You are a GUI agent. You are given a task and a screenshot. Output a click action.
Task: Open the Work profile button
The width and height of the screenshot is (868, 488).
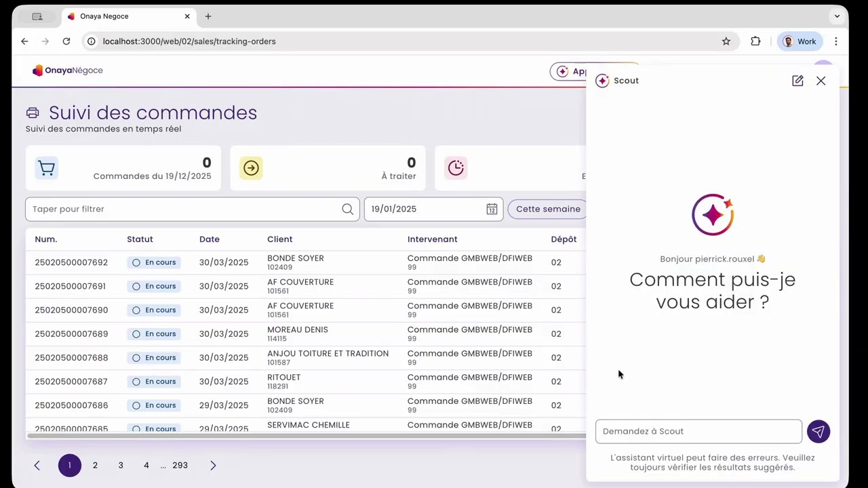pos(800,41)
